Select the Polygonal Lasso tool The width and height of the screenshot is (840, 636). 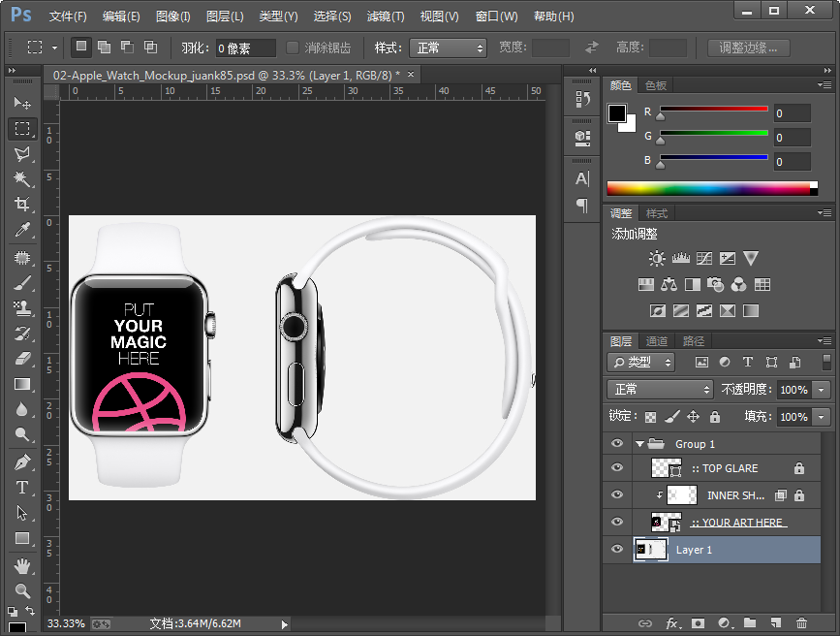[22, 154]
